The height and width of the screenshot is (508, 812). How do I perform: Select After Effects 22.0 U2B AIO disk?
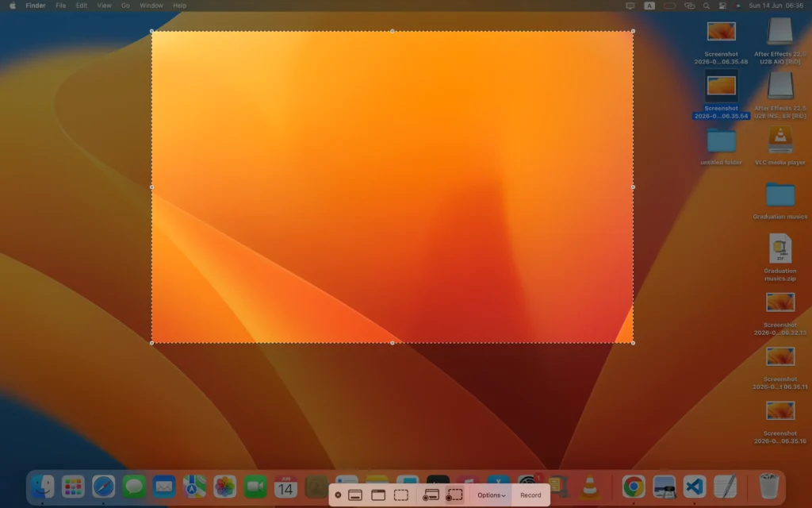(x=780, y=41)
